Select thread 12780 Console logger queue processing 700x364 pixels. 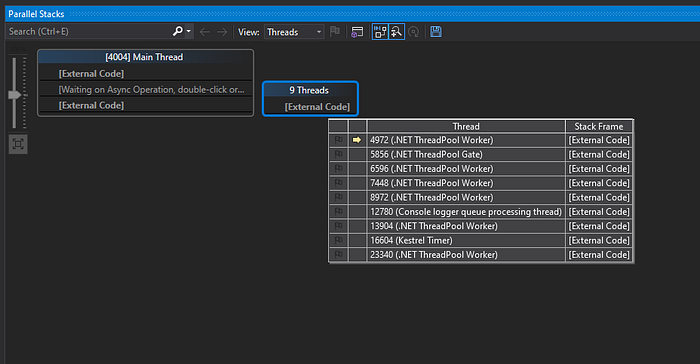(x=466, y=212)
